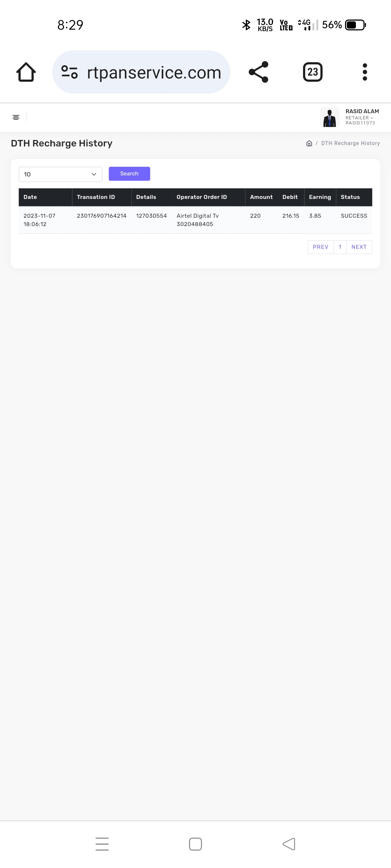Tap the Android back navigation button
This screenshot has height=868, width=391.
click(289, 844)
